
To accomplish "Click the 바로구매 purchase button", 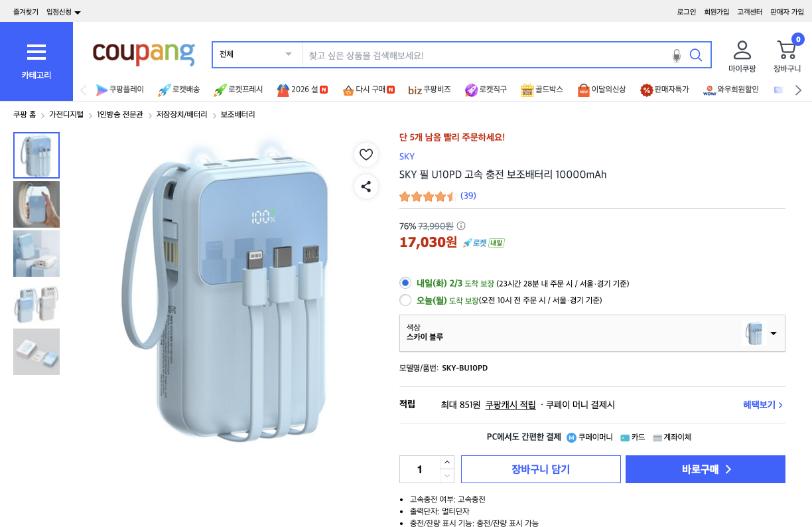I will pos(705,469).
